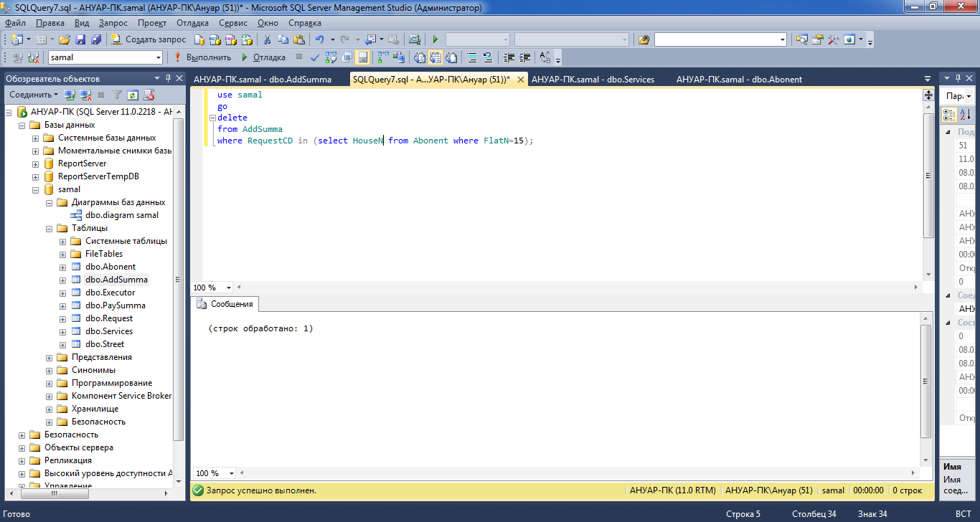Open the Соединить dropdown
The image size is (980, 522).
(34, 95)
